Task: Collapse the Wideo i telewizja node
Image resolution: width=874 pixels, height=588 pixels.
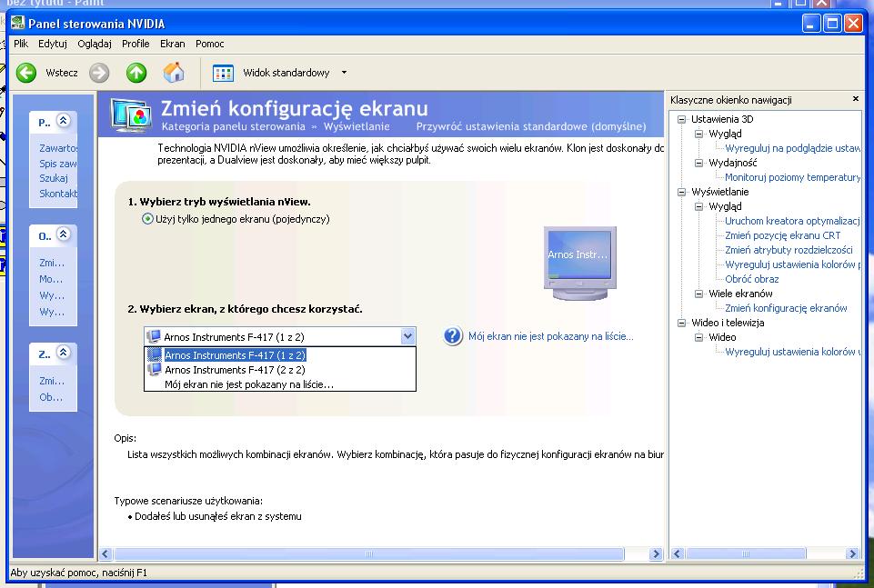Action: [x=681, y=323]
